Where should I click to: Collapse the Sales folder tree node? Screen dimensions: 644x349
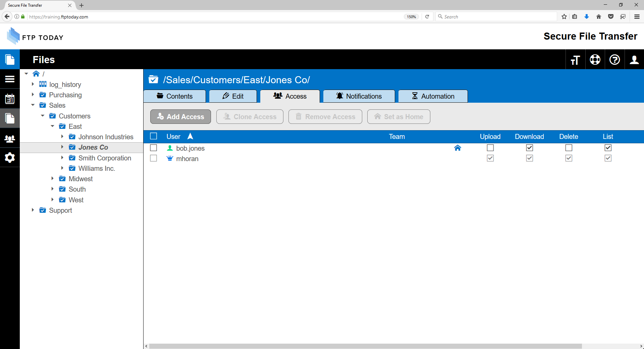33,105
